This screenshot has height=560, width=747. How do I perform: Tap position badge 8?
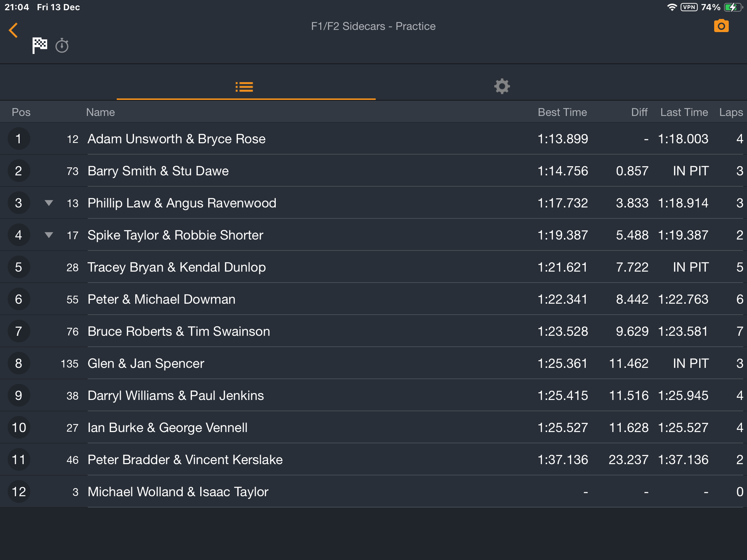pos(19,363)
